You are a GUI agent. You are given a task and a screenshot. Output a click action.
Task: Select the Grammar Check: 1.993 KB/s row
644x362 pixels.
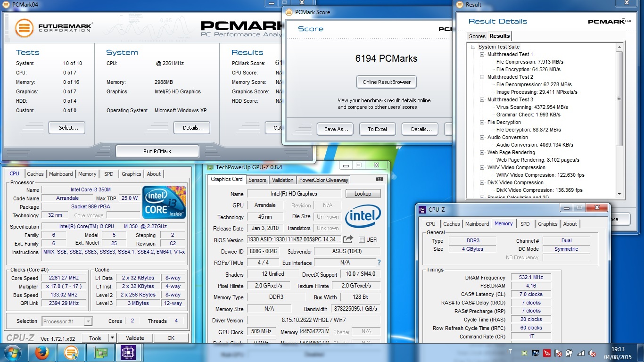[528, 115]
